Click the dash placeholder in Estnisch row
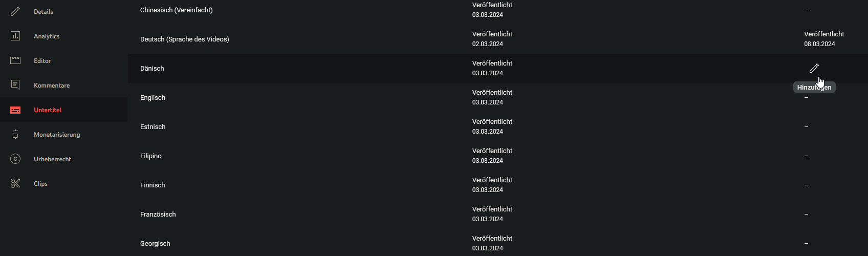Screen dimensions: 868x256 pyautogui.click(x=806, y=126)
